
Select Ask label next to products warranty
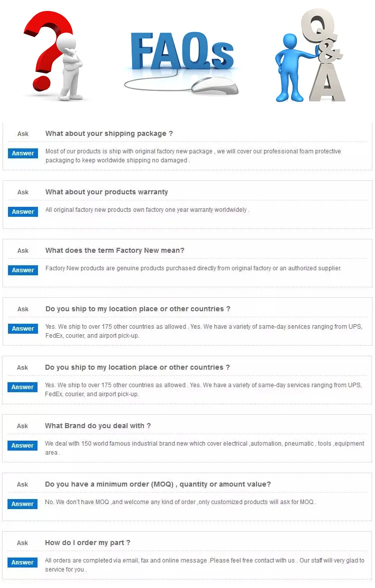[23, 192]
